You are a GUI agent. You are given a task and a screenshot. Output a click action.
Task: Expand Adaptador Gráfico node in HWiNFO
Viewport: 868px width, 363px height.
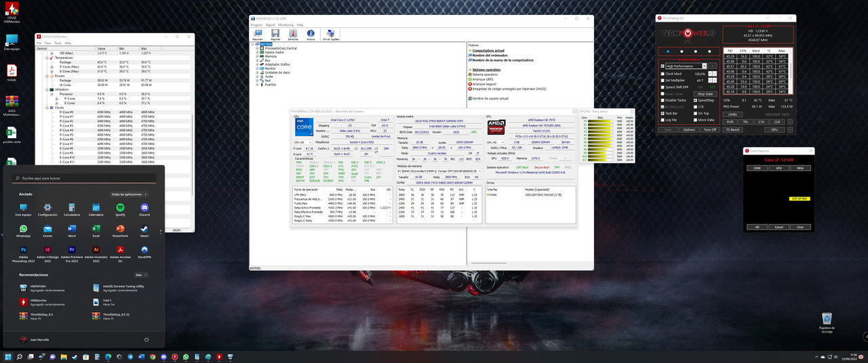pyautogui.click(x=257, y=64)
